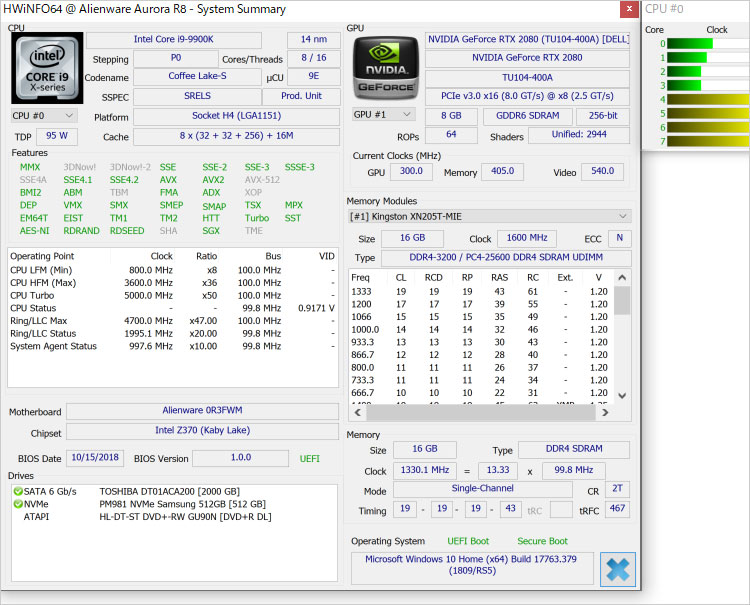Click the timings table scroll down arrow
This screenshot has height=605, width=750.
622,396
